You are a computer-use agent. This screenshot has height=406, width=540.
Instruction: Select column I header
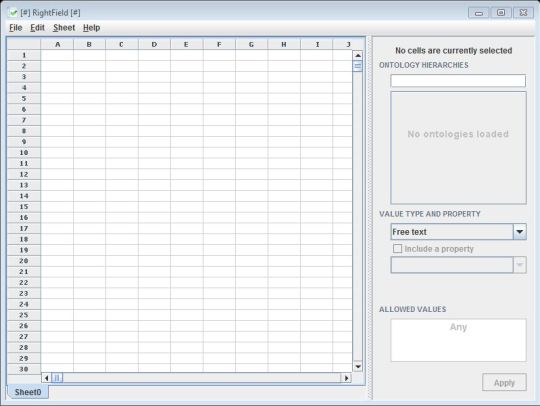[x=316, y=44]
